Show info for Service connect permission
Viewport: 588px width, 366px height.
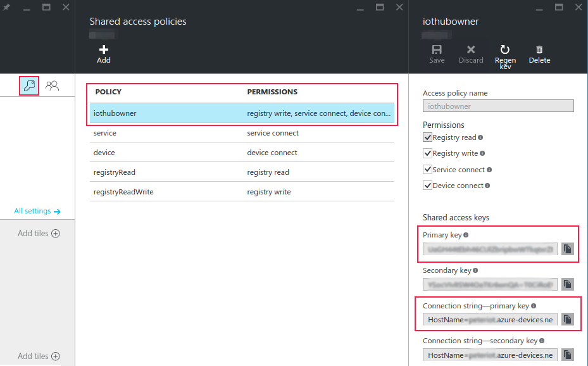(x=489, y=170)
